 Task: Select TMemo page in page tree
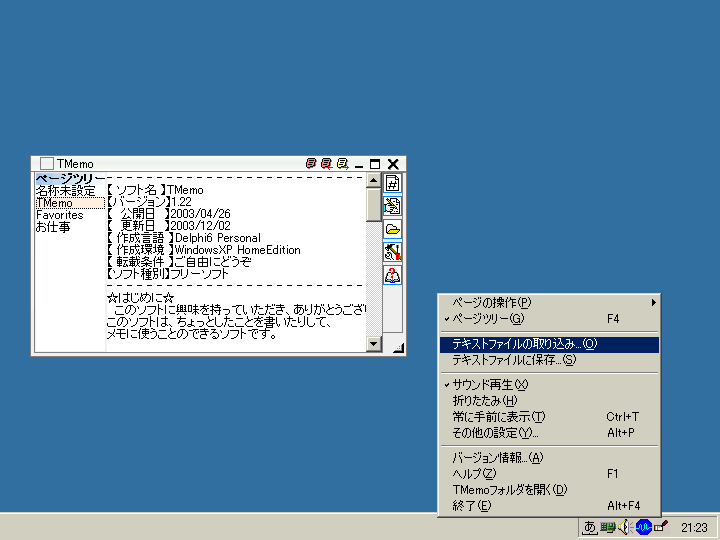[x=70, y=203]
